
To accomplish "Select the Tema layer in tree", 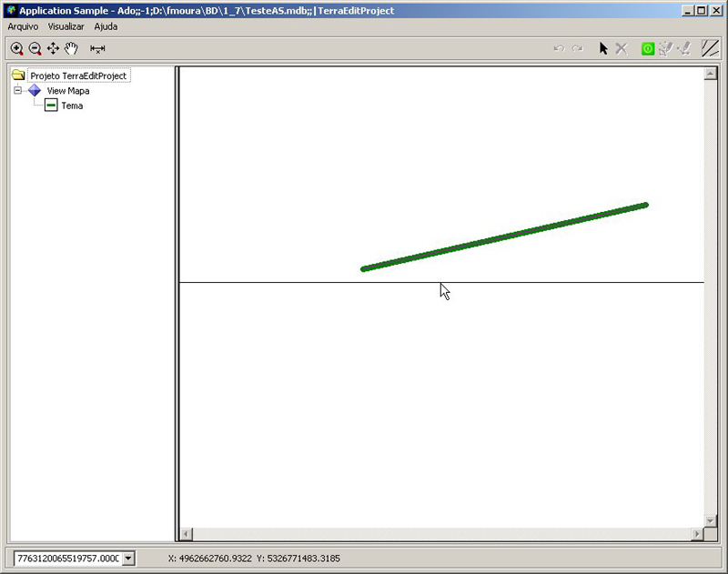I will 71,106.
